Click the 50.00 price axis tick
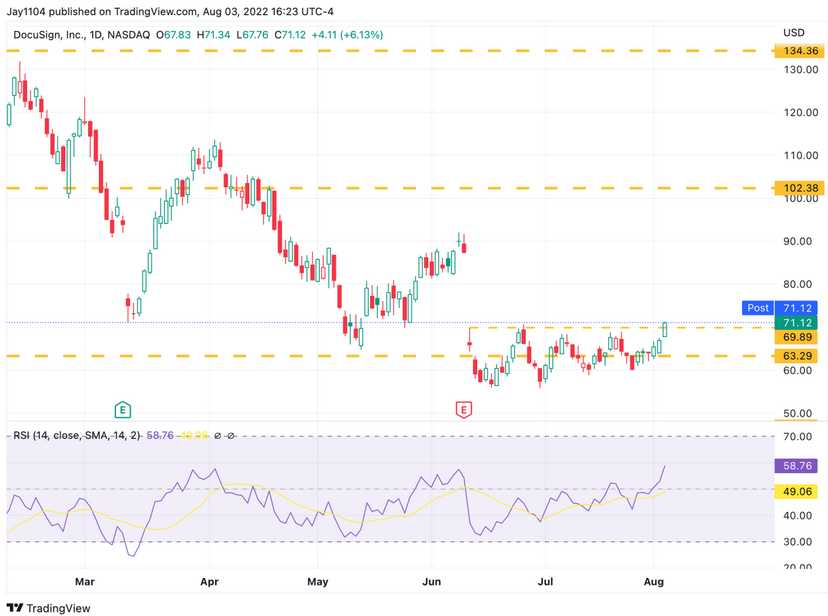Viewport: 828px width, 616px height. [797, 413]
